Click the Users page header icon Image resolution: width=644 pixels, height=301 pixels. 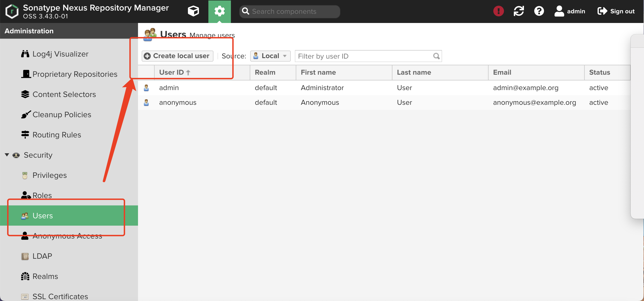(150, 34)
